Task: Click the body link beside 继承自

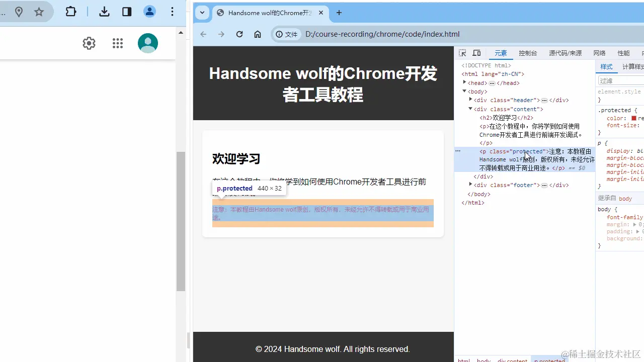Action: (625, 199)
